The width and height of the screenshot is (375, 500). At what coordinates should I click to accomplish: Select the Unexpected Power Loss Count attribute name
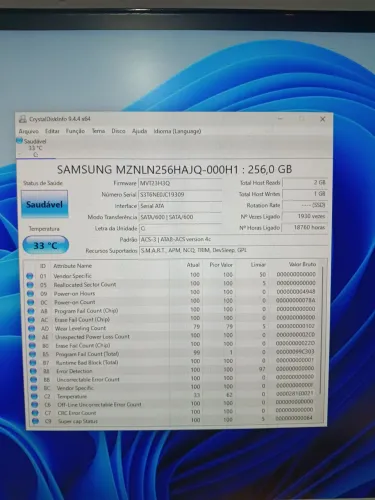tap(92, 337)
